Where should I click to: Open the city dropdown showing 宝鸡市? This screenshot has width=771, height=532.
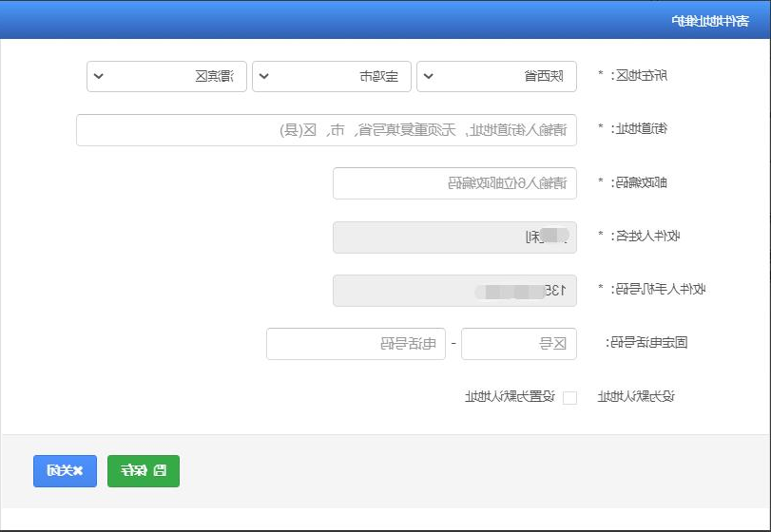tap(332, 77)
